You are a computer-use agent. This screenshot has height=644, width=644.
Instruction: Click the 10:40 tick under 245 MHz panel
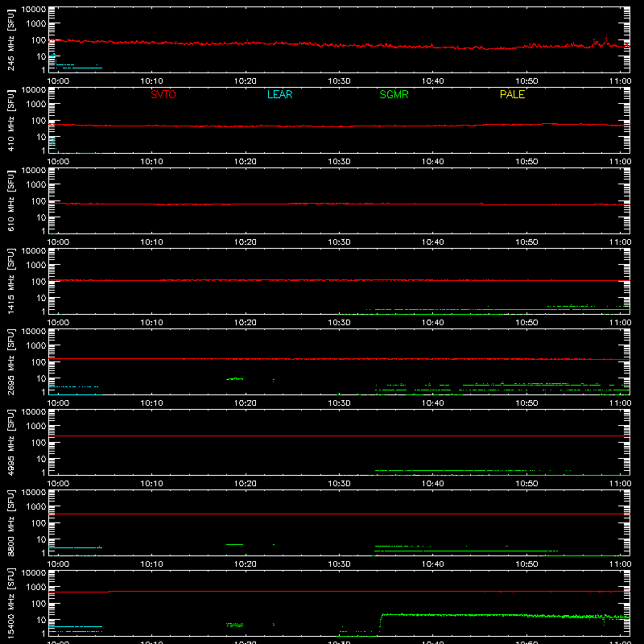(433, 81)
